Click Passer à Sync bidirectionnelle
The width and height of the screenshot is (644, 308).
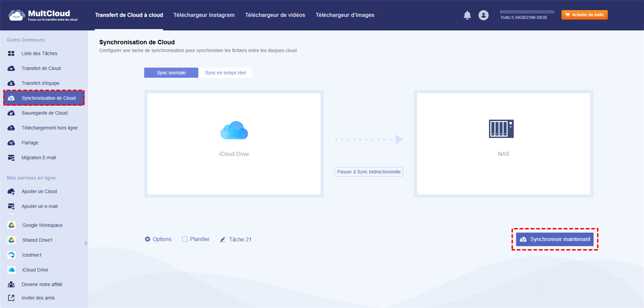pyautogui.click(x=369, y=172)
